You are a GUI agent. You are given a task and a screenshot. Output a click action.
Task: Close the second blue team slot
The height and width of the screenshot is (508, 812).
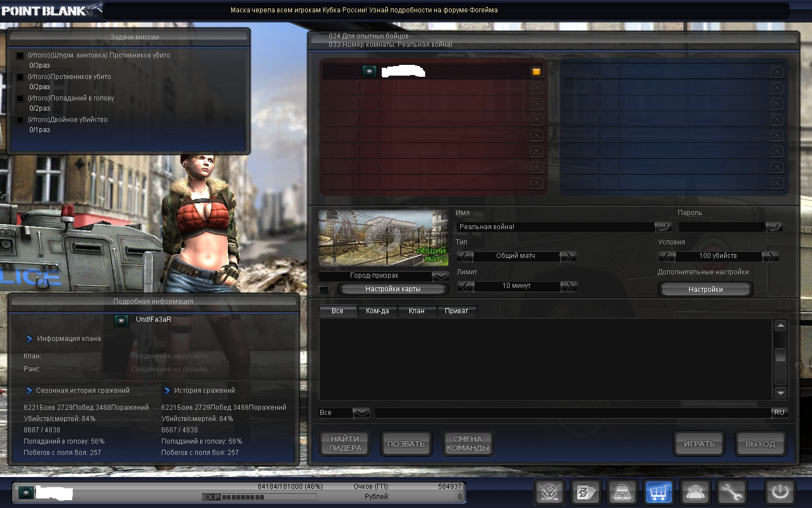tap(776, 88)
